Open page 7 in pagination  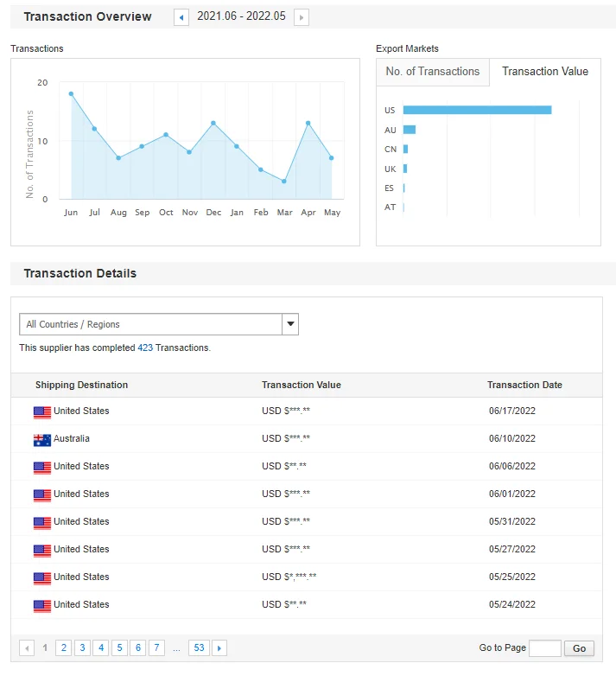pyautogui.click(x=156, y=647)
